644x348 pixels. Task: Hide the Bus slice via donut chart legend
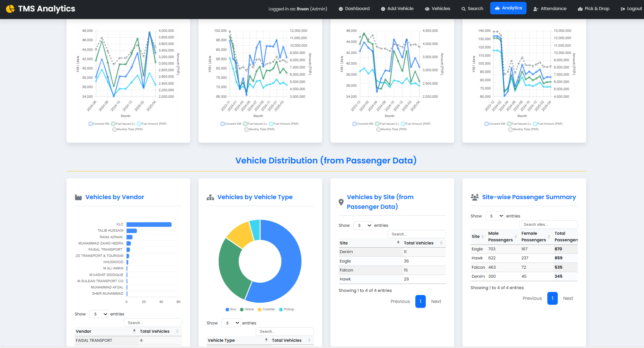point(230,309)
